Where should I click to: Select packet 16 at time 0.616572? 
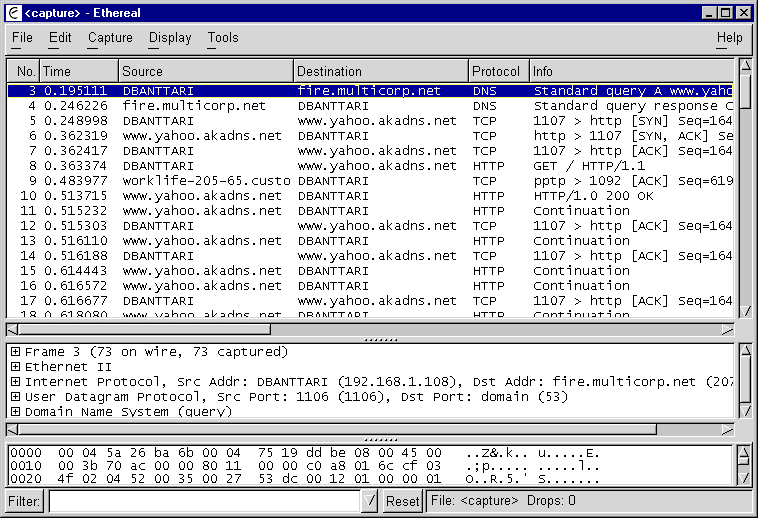370,286
